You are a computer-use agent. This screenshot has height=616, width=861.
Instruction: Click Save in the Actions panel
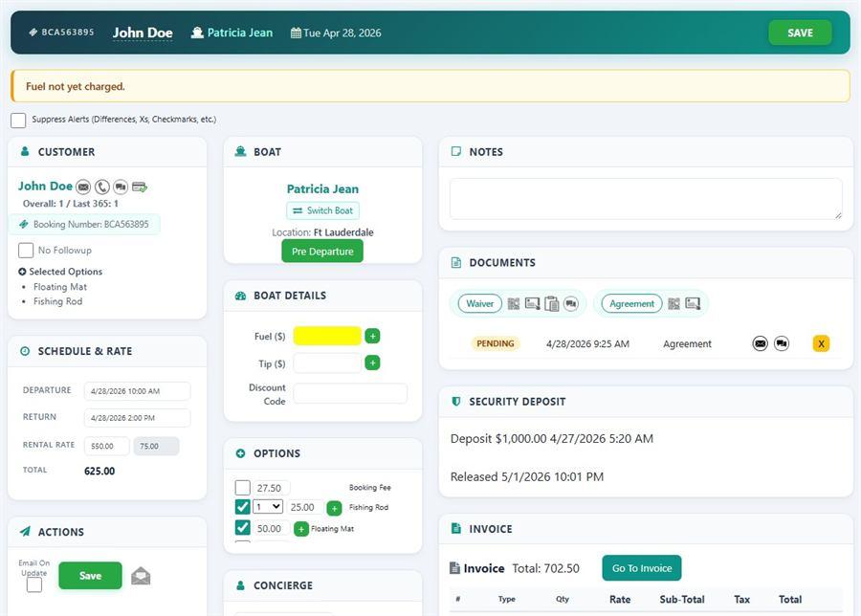click(90, 576)
